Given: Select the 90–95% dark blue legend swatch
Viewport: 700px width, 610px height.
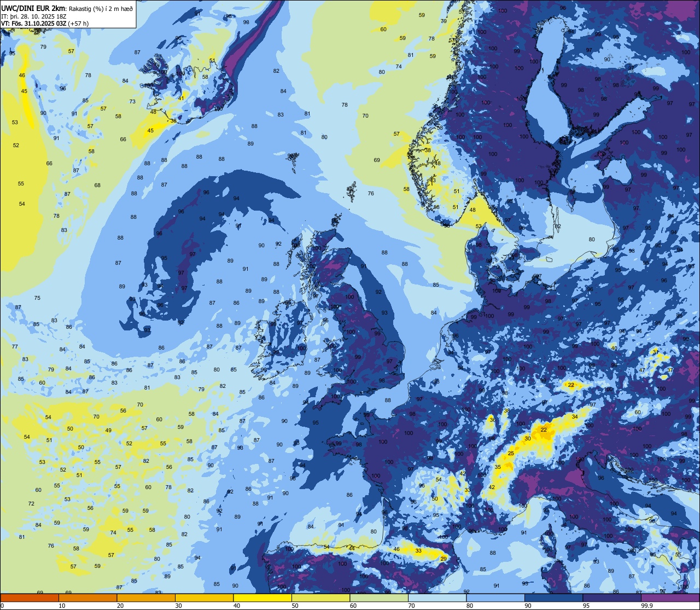Looking at the screenshot, I should point(553,597).
